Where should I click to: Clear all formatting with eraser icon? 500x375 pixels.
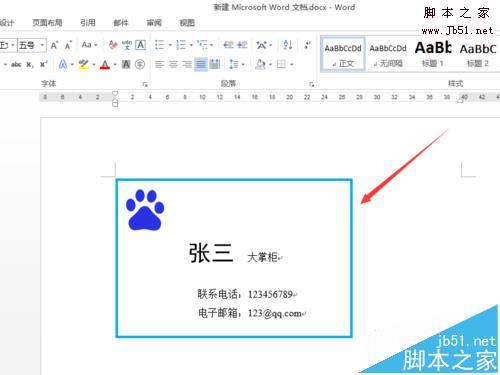[x=113, y=45]
